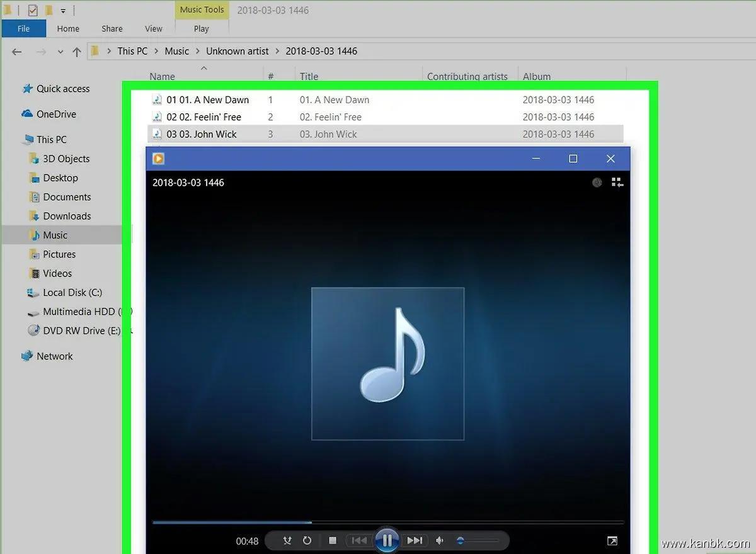Select the 02 02. Feelin' Free file

[203, 116]
